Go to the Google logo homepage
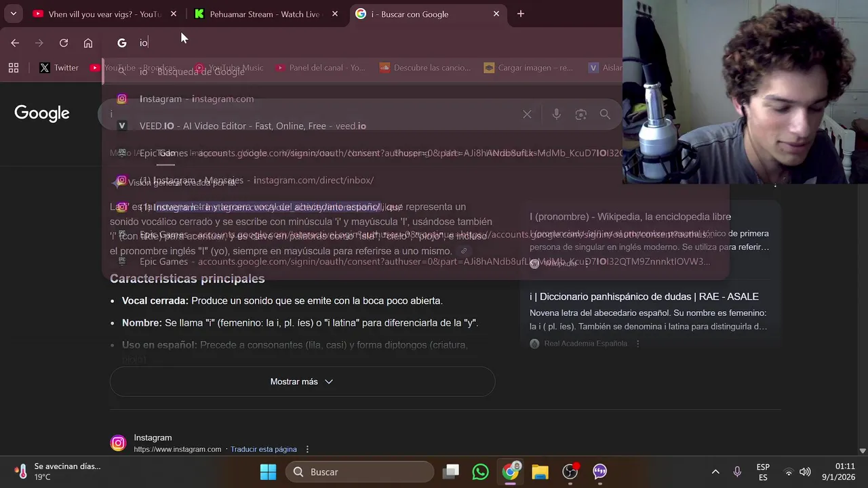This screenshot has width=868, height=488. [42, 113]
